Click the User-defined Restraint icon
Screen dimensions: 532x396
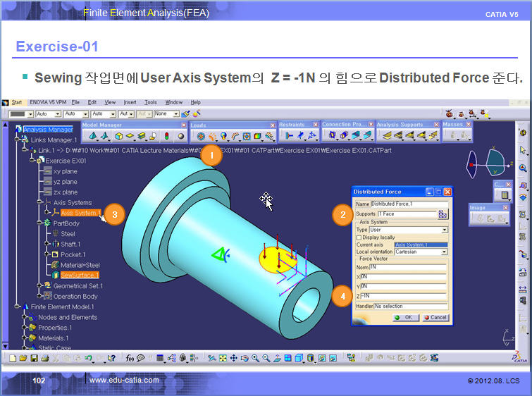311,136
